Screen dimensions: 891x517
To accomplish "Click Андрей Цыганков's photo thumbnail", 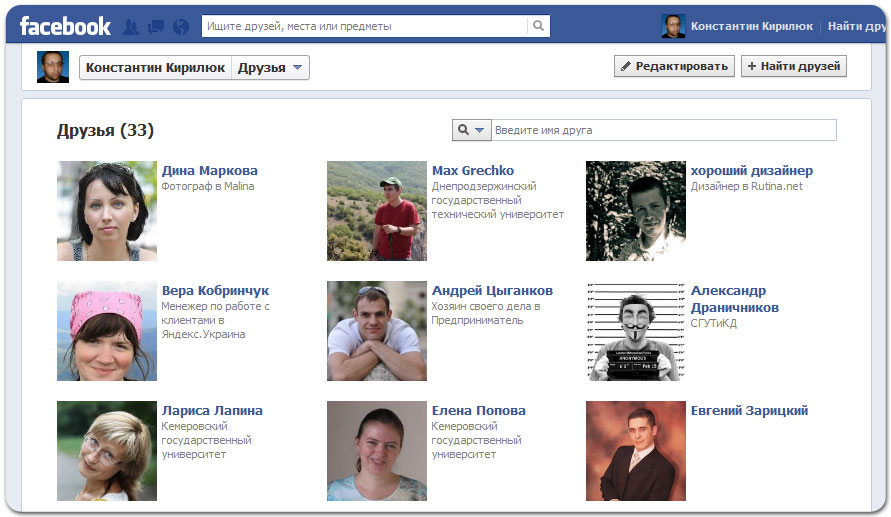I will tap(376, 331).
